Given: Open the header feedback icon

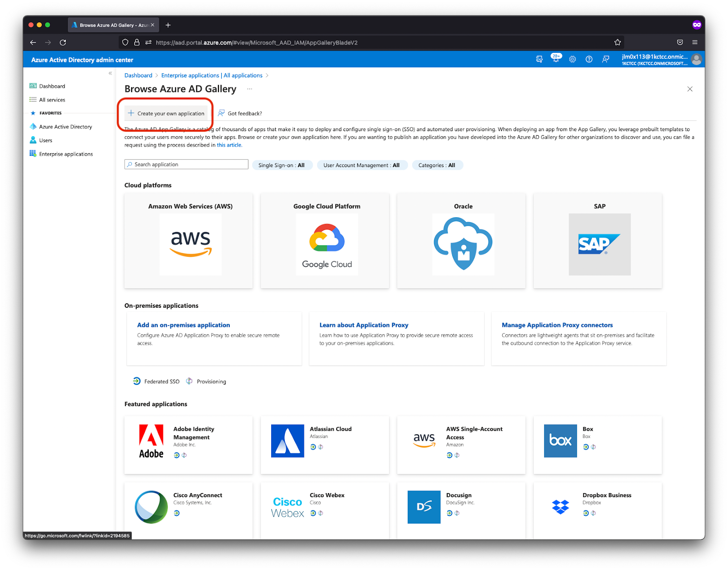Looking at the screenshot, I should (606, 59).
